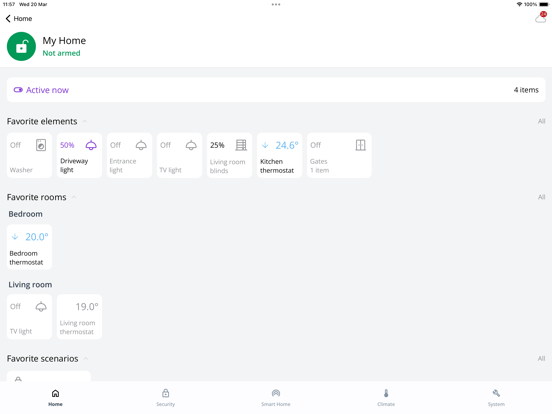Click the battery status icon

(544, 4)
